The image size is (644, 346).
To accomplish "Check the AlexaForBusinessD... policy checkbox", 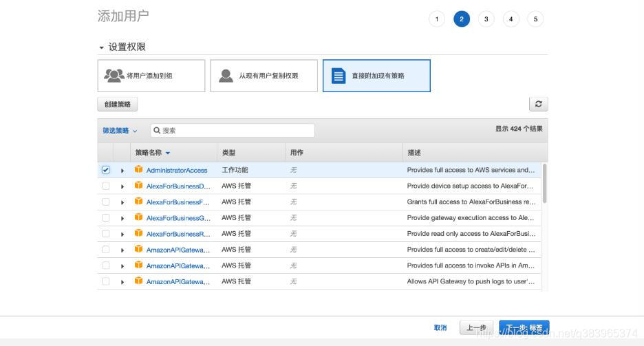I will (106, 186).
